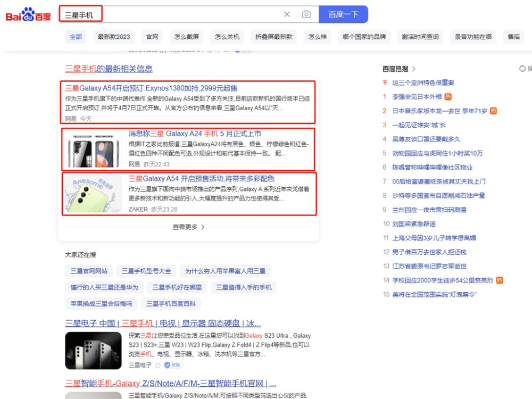This screenshot has width=532, height=399.
Task: Select the 折叠屏最新款 filter tab
Action: click(x=274, y=37)
